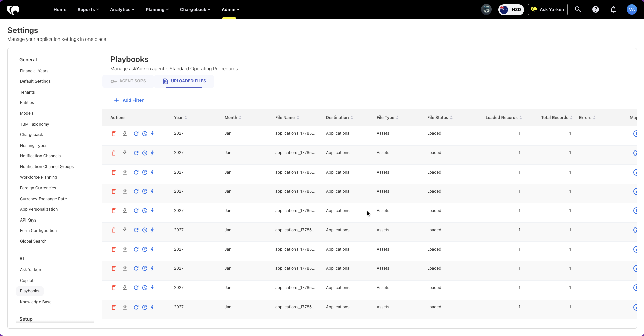
Task: Open the notifications bell
Action: click(x=613, y=9)
